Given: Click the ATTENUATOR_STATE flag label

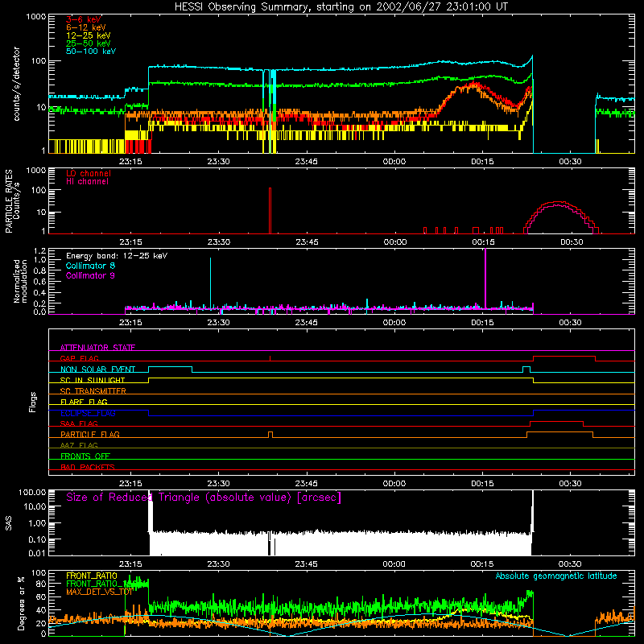Looking at the screenshot, I should click(x=97, y=348).
